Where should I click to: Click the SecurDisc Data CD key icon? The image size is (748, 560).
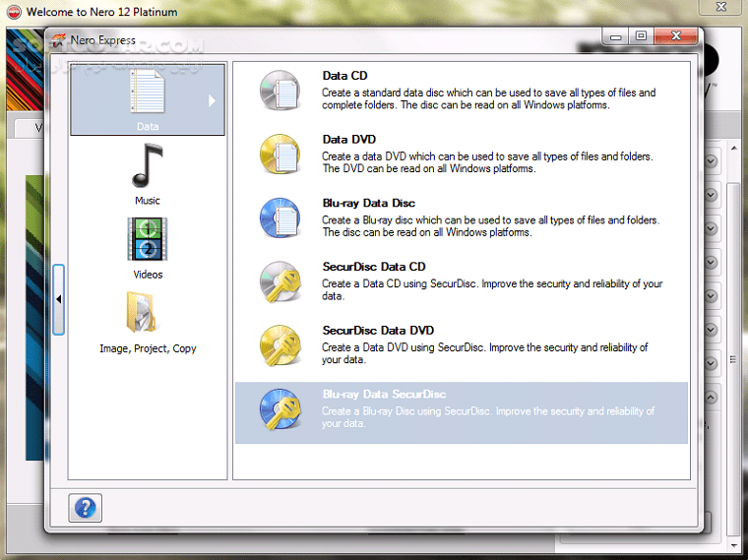click(x=279, y=281)
